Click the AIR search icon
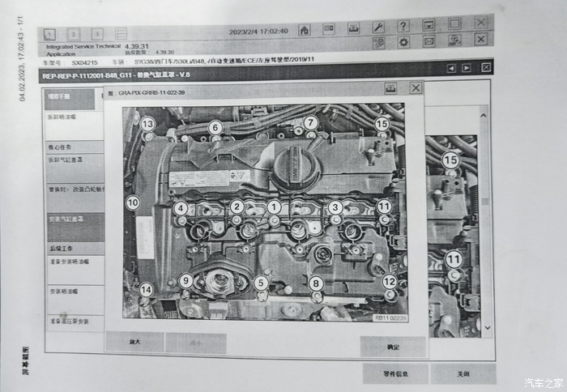Image resolution: width=567 pixels, height=392 pixels. (x=454, y=40)
